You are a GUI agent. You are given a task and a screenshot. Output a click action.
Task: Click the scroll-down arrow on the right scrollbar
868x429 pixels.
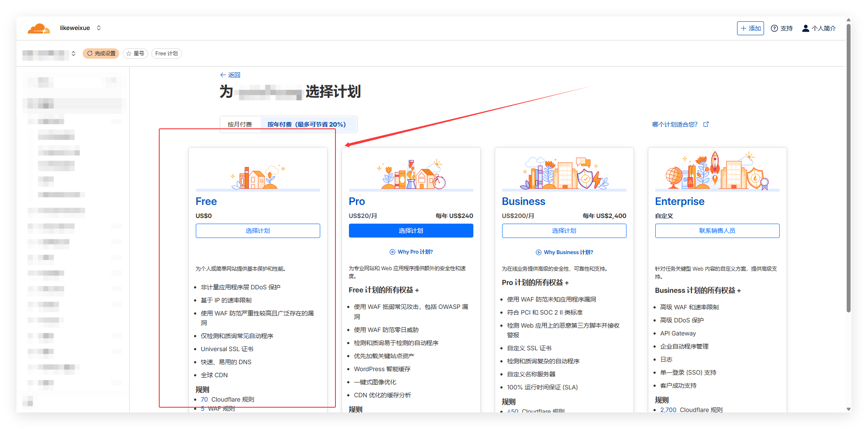tap(848, 409)
